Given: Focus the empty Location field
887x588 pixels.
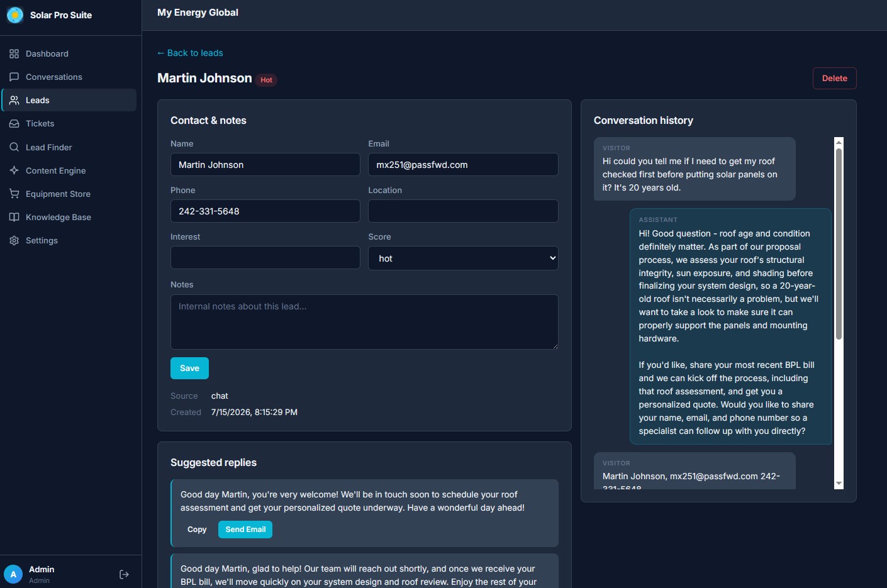Looking at the screenshot, I should (x=463, y=211).
